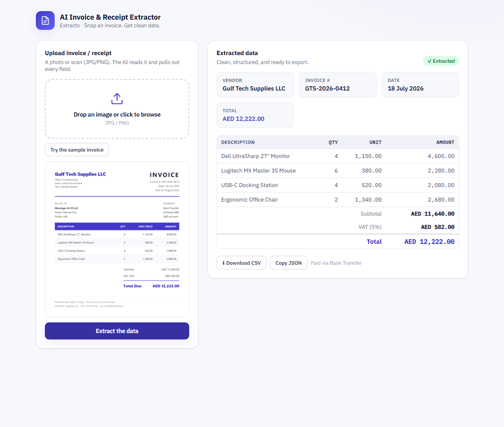The height and width of the screenshot is (427, 504).
Task: Click the amount 2,080.00
Action: coord(441,185)
